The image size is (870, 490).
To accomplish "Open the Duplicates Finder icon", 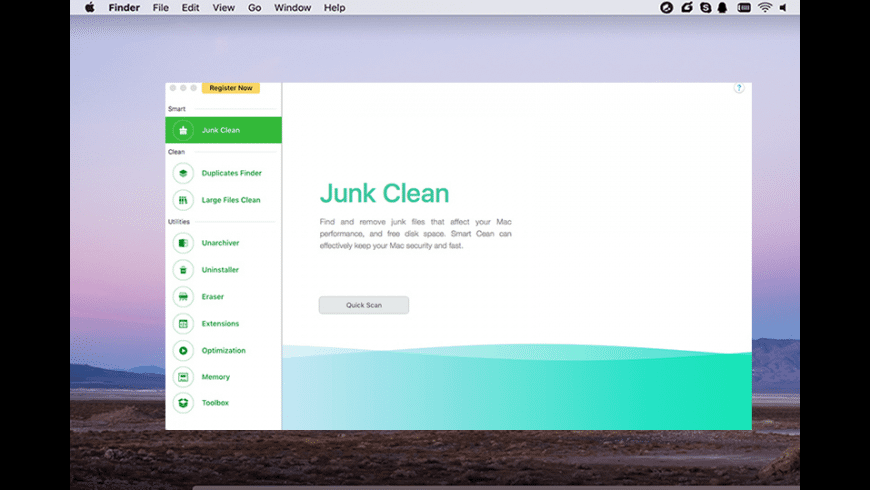I will (x=183, y=173).
